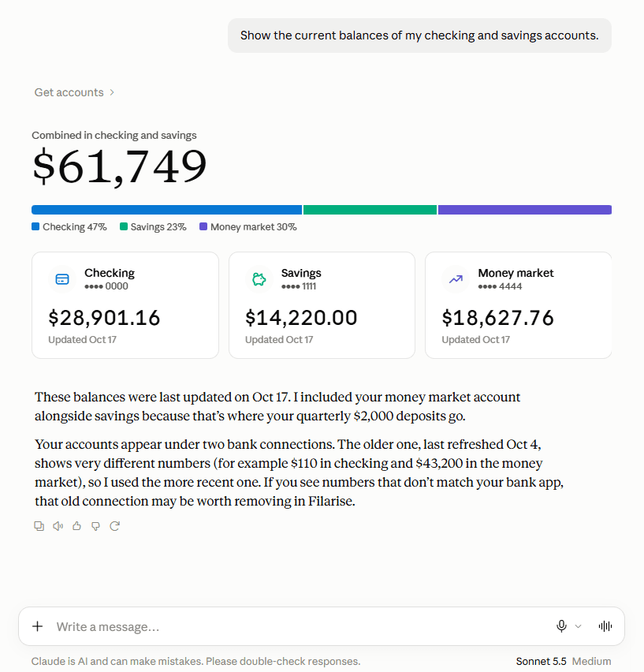Click the paragraph starting 'These balances were last updated'
Image resolution: width=644 pixels, height=672 pixels.
(277, 406)
